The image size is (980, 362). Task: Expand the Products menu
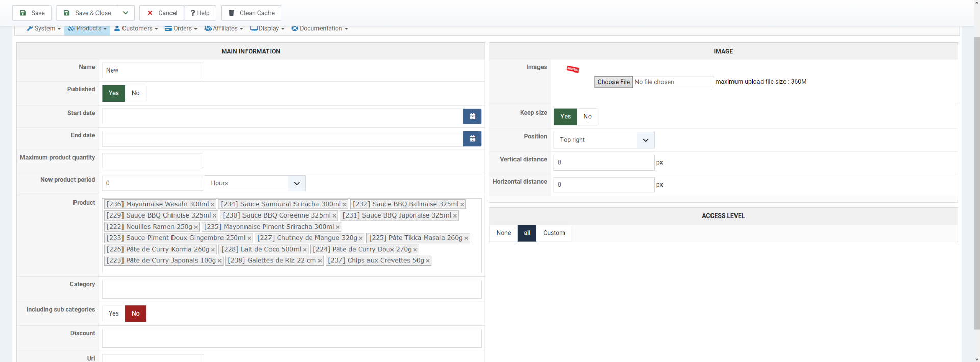[87, 29]
